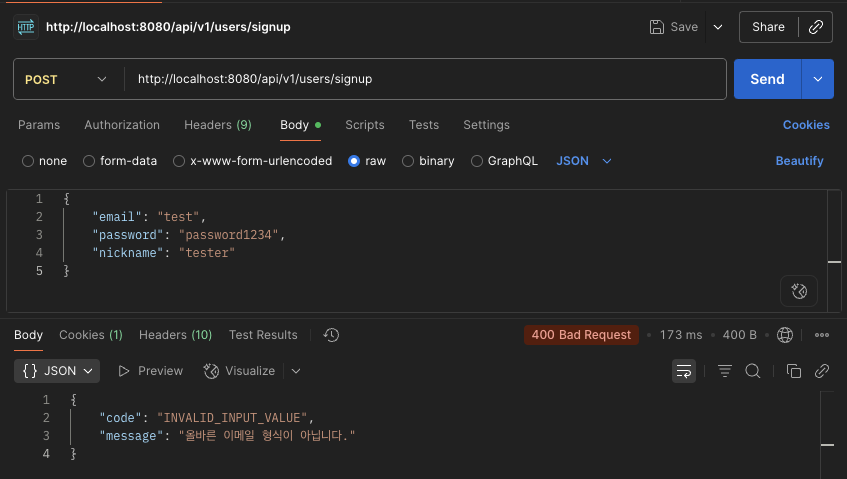Viewport: 847px width, 479px height.
Task: Select the form-data body type
Action: pyautogui.click(x=120, y=161)
